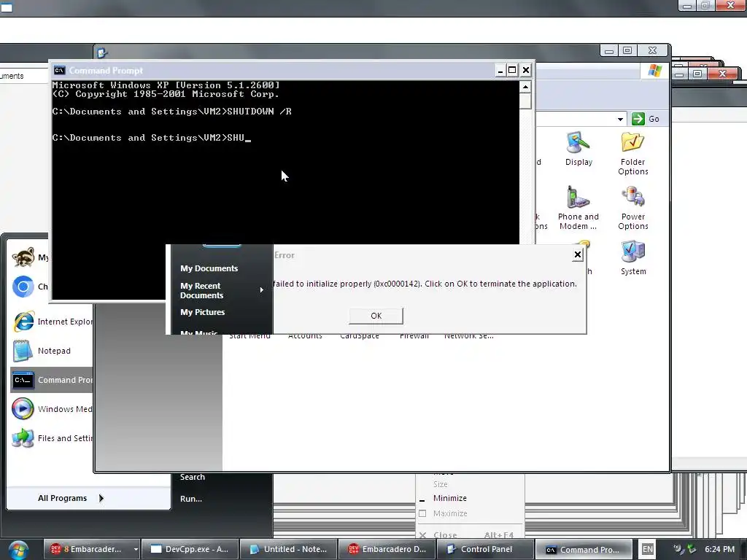Click the green Go arrow icon
The height and width of the screenshot is (560, 747).
pyautogui.click(x=638, y=119)
